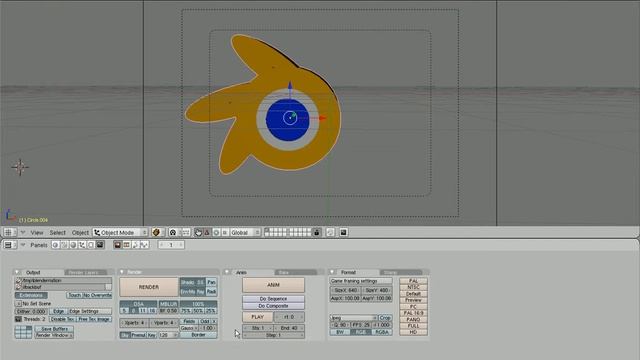Click the layer lock icon
The height and width of the screenshot is (360, 640).
(x=317, y=232)
